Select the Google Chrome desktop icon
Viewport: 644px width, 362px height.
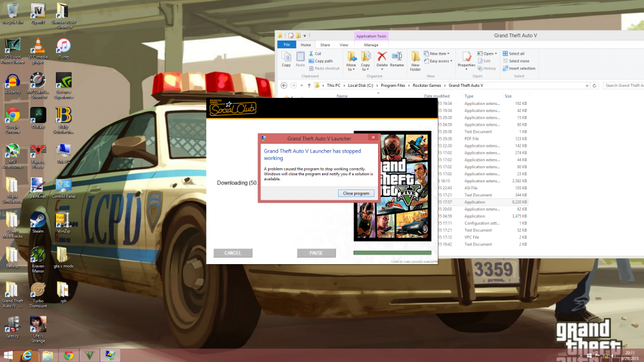coord(12,121)
